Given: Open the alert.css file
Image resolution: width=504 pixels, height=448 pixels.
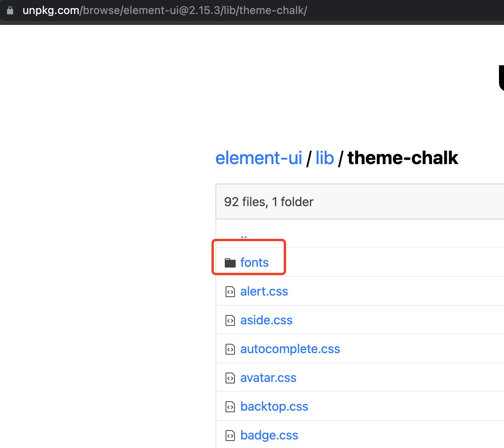Looking at the screenshot, I should tap(264, 291).
